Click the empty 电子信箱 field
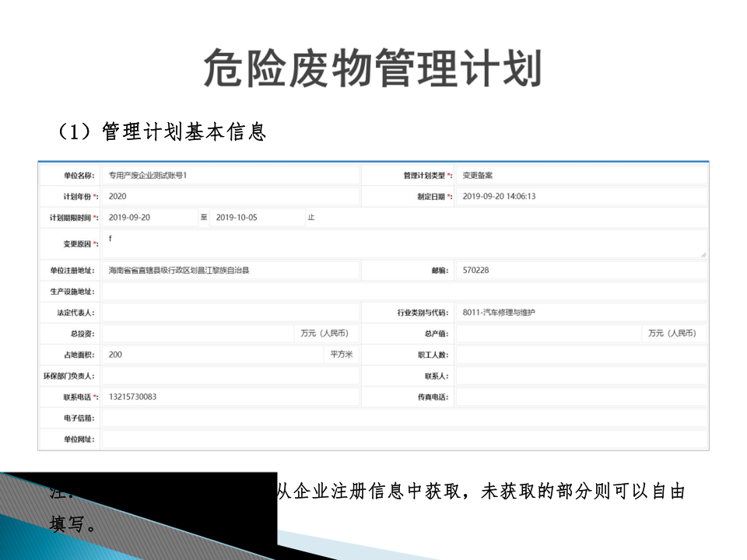The height and width of the screenshot is (560, 747). [x=404, y=418]
